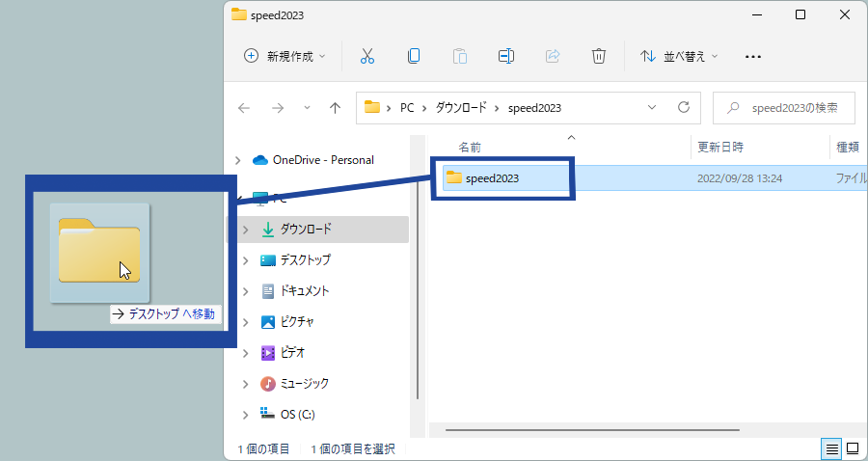Open the 並べ替え sort dropdown
The width and height of the screenshot is (868, 461).
680,56
